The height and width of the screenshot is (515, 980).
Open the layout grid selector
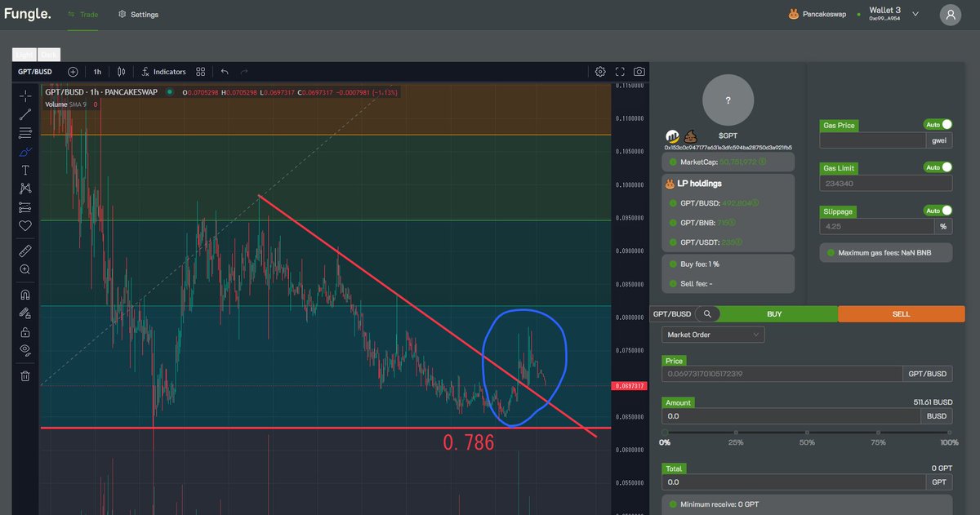tap(201, 72)
